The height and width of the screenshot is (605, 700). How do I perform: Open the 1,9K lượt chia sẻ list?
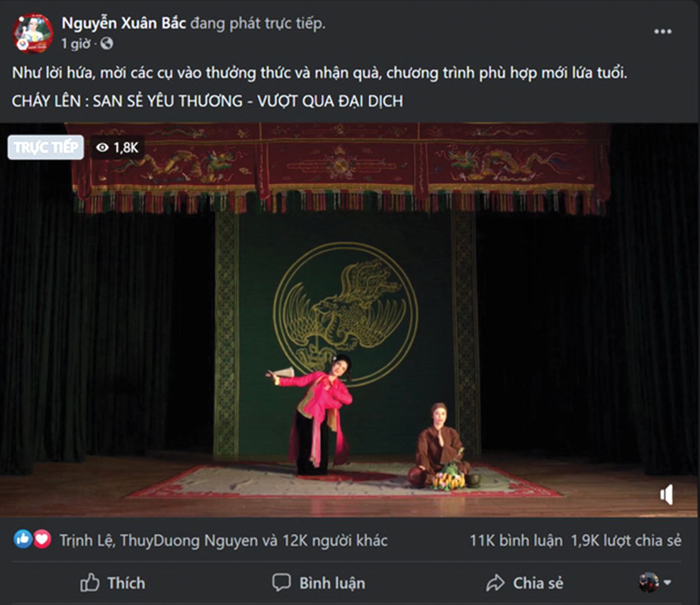(626, 540)
